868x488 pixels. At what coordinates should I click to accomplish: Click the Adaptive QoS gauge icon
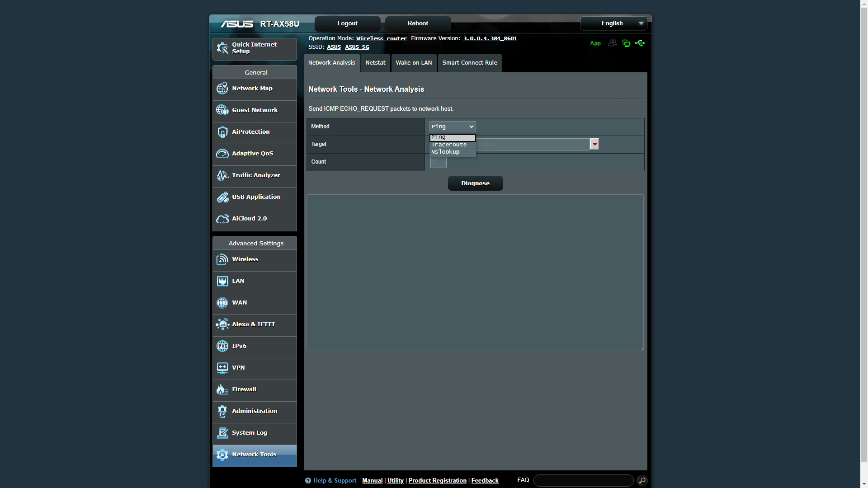[222, 154]
